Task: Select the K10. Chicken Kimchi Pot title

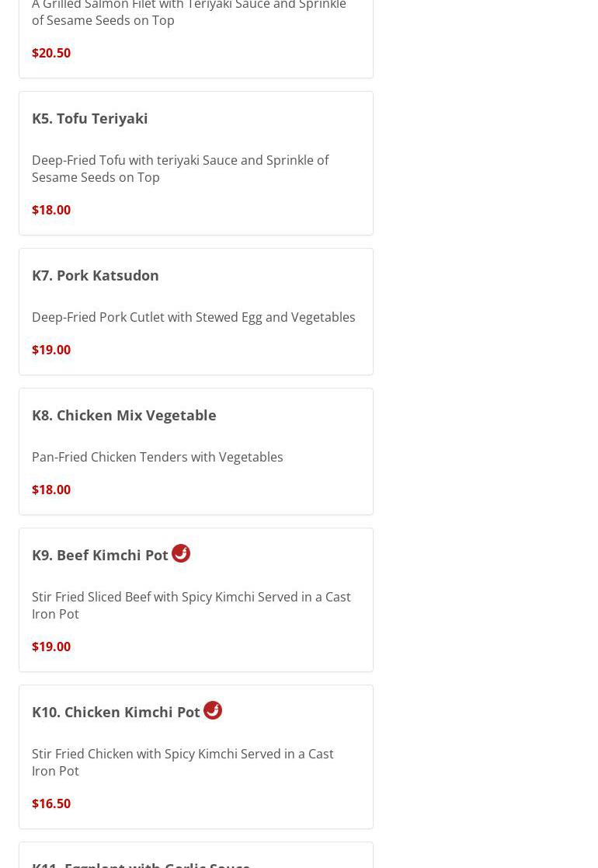Action: [116, 712]
